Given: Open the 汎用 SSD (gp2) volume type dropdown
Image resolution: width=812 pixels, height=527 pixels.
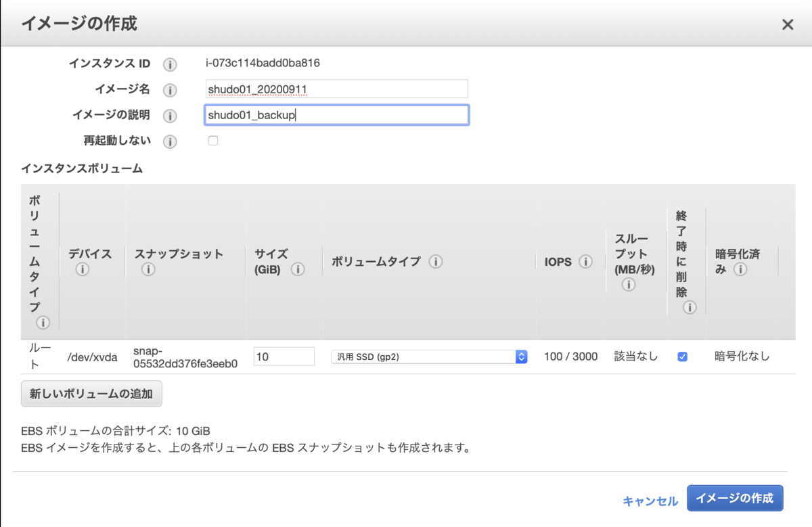Looking at the screenshot, I should (x=428, y=357).
